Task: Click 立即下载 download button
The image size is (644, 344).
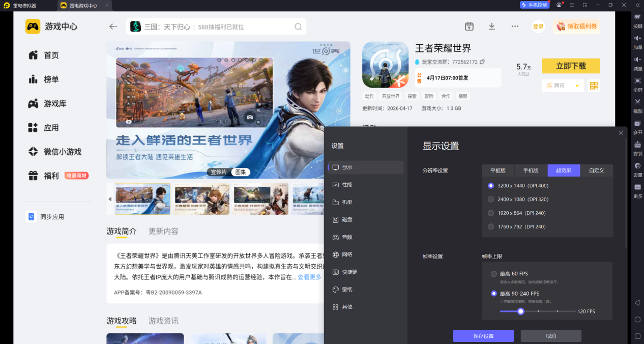Action: [571, 66]
